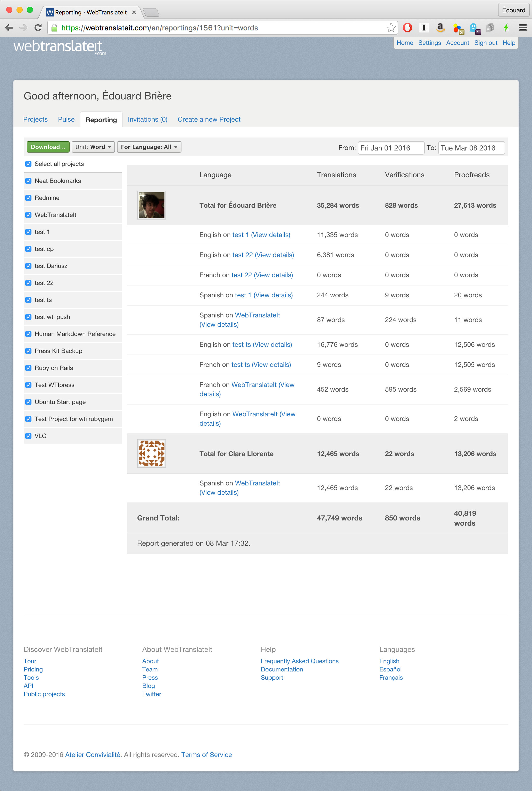Open the AdBlock stop-hand extension
This screenshot has width=532, height=791.
point(407,28)
